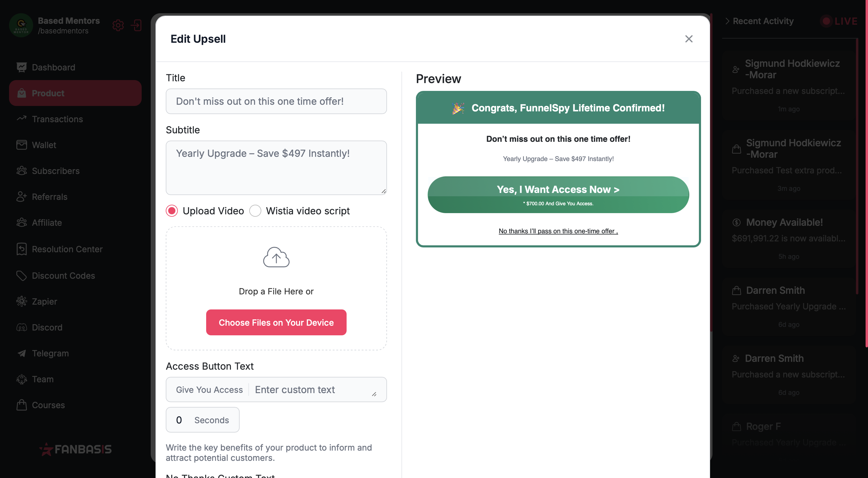Select the Upload Video radio option
868x478 pixels.
(x=172, y=211)
